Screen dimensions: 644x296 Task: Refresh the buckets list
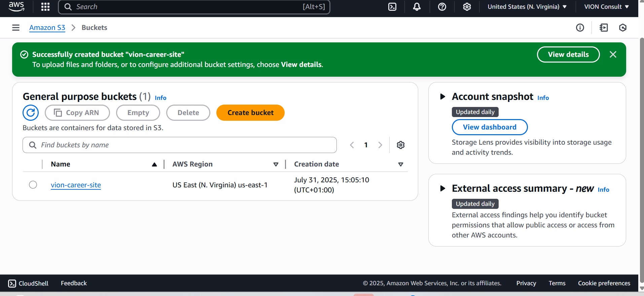tap(31, 113)
